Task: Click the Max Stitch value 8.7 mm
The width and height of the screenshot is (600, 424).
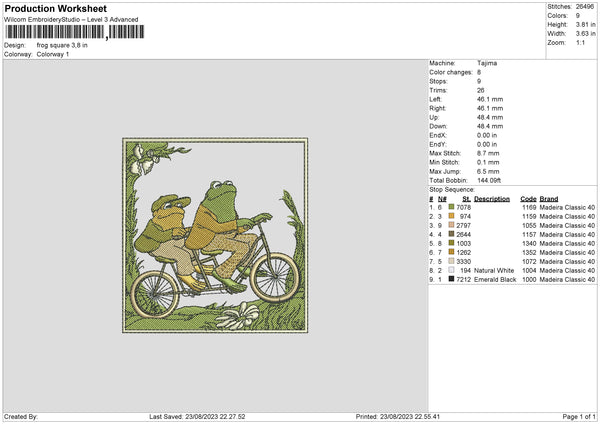Action: [x=488, y=153]
